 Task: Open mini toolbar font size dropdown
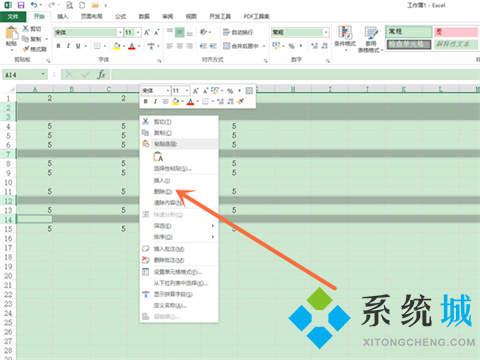[x=187, y=91]
